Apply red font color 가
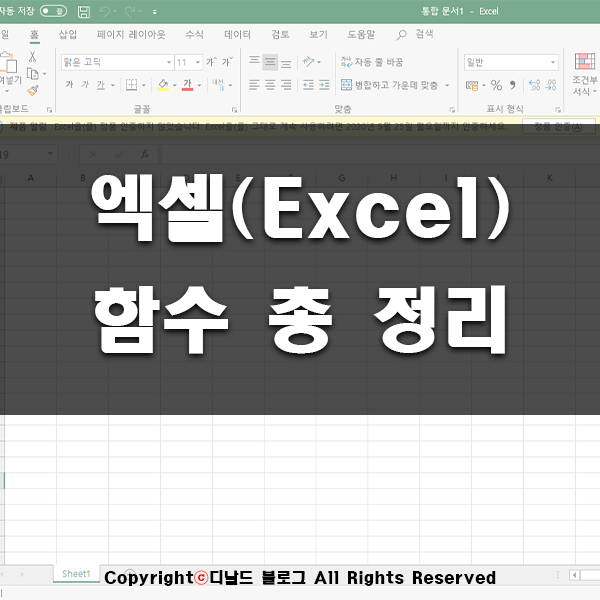This screenshot has width=600, height=600. click(187, 85)
